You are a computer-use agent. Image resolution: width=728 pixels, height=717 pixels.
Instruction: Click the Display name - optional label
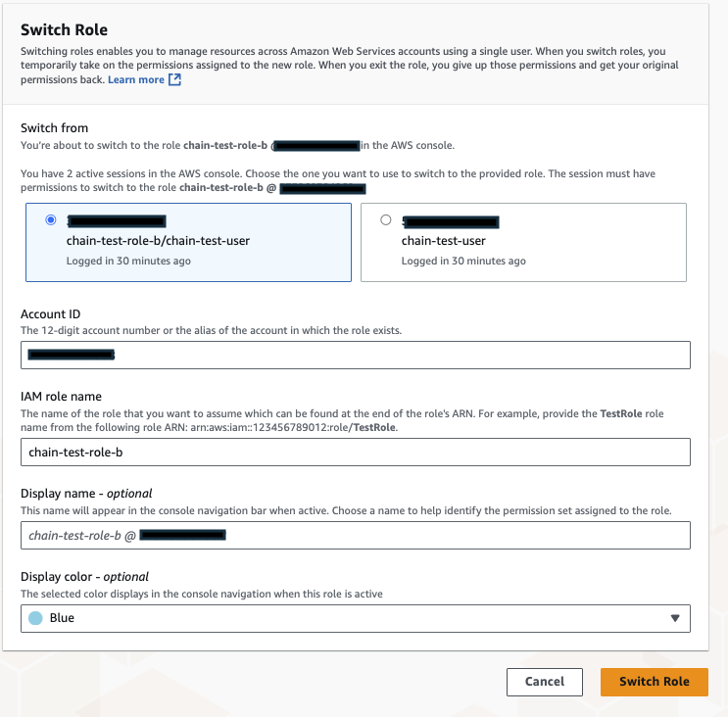(86, 494)
